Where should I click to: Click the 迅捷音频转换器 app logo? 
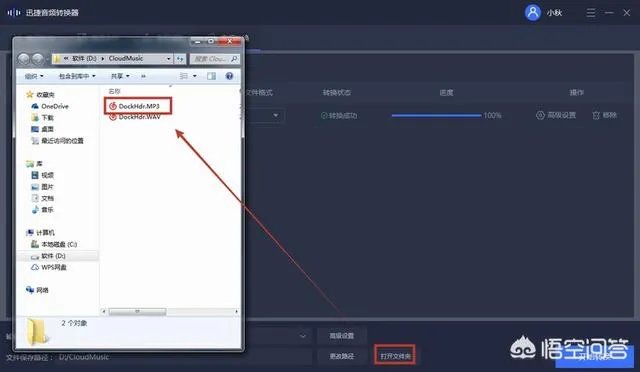point(13,13)
